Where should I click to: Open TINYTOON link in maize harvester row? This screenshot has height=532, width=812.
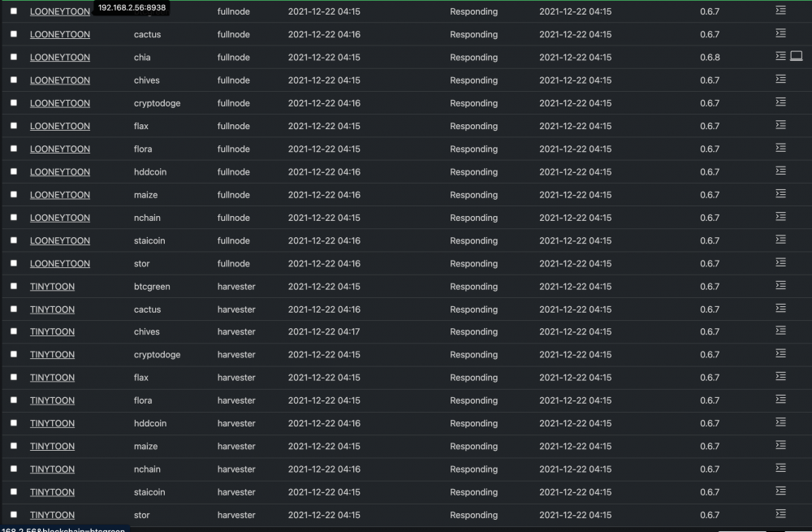(52, 446)
